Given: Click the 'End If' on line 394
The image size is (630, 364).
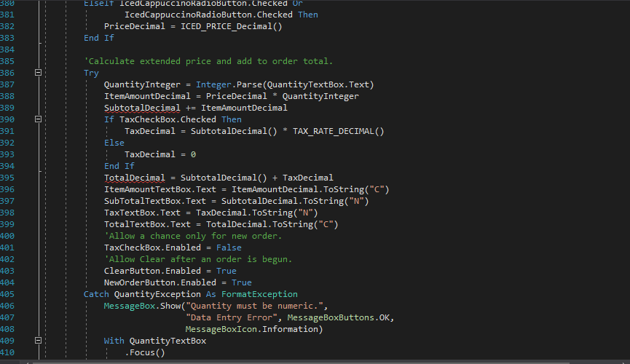Looking at the screenshot, I should (119, 166).
